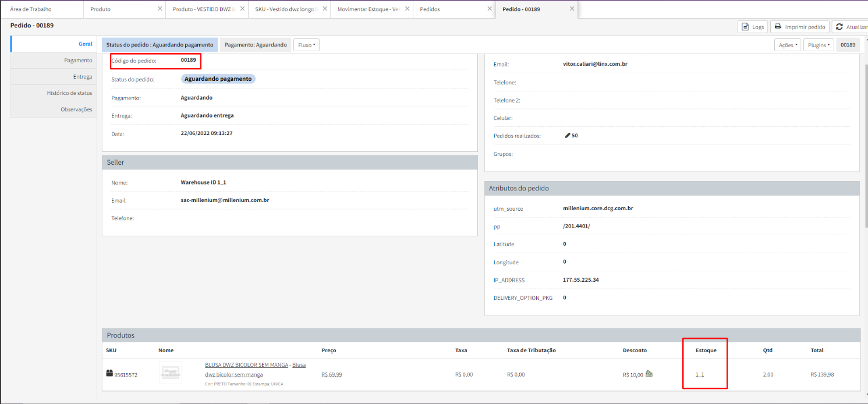868x404 pixels.
Task: Click Status do pedido: Aguardando pagamento button
Action: tap(160, 45)
